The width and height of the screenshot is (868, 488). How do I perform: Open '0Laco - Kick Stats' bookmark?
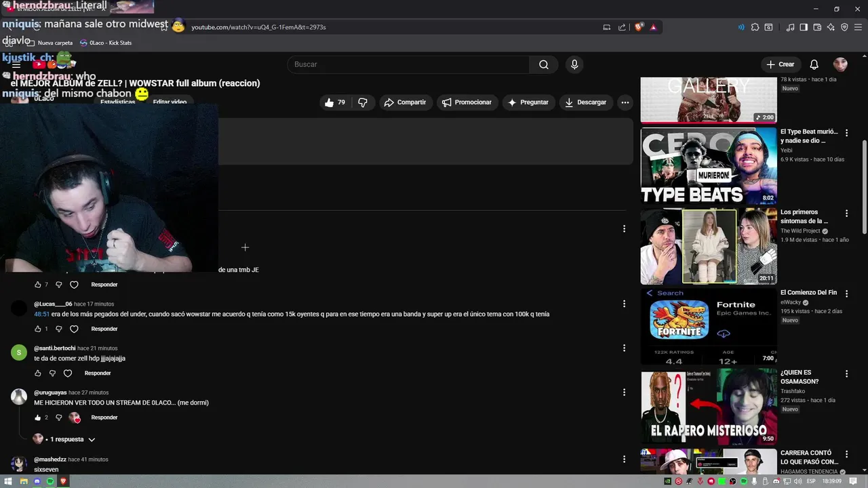click(x=105, y=43)
